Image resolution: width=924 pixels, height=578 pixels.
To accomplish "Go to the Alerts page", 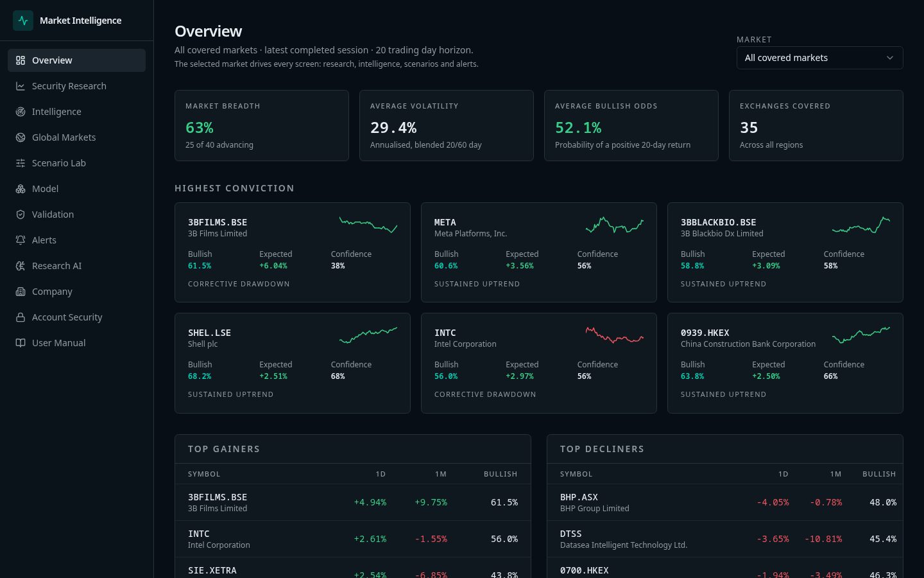I will (76, 240).
